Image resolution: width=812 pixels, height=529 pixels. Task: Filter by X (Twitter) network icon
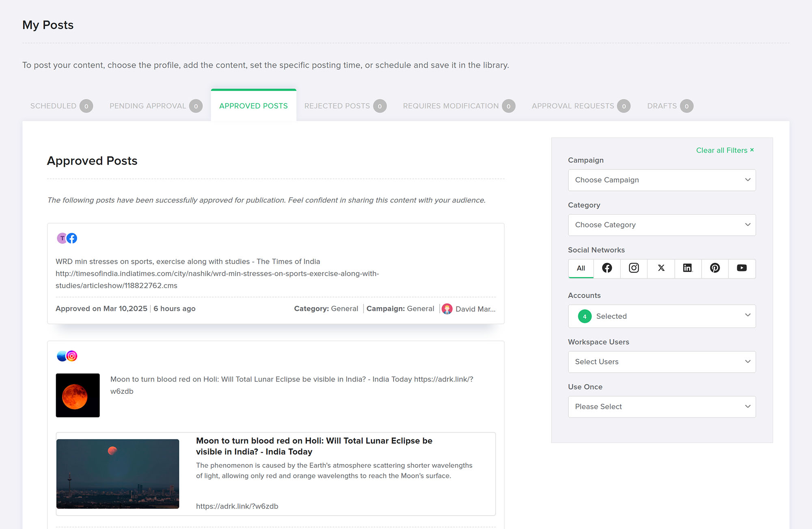point(661,268)
